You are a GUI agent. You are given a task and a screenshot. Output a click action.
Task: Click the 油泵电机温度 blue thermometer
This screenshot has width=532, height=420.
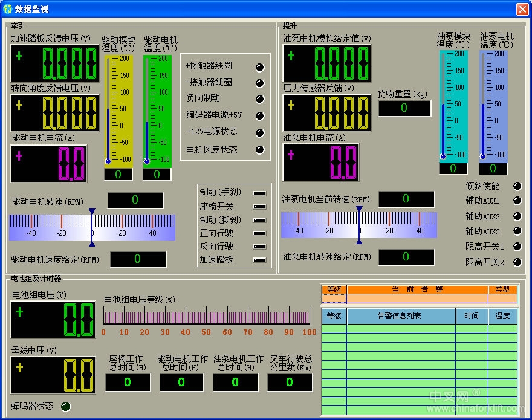click(x=493, y=106)
